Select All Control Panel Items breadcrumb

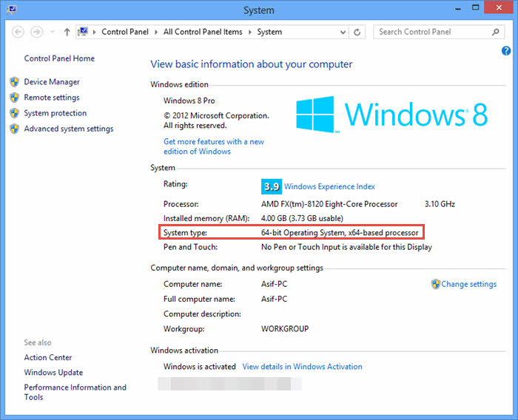click(203, 32)
